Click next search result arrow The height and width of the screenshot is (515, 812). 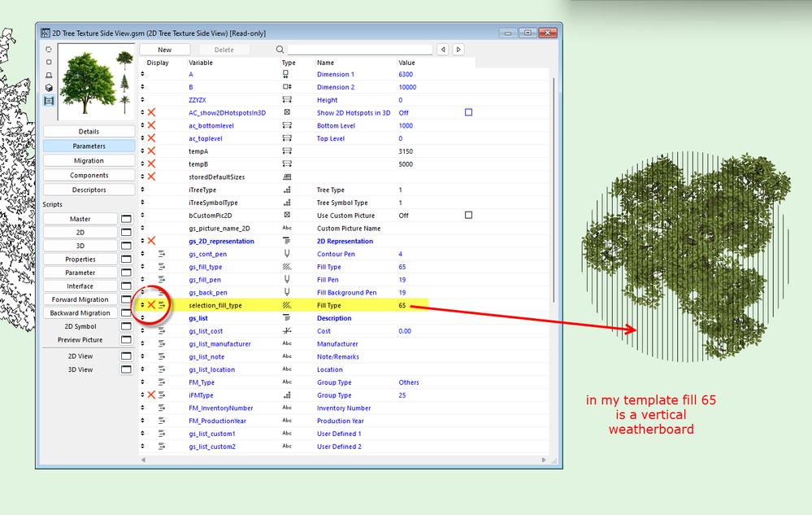tap(458, 50)
